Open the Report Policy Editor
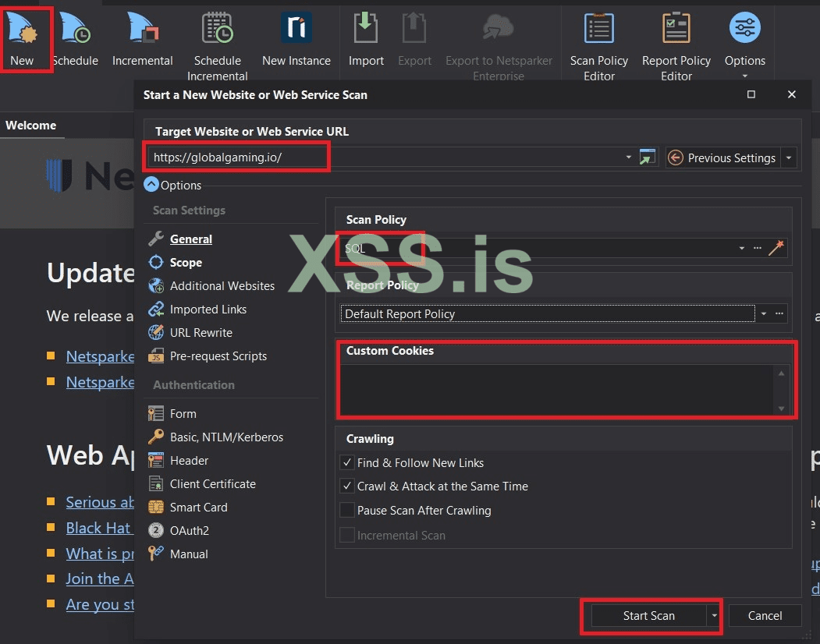Image resolution: width=820 pixels, height=644 pixels. pyautogui.click(x=676, y=46)
